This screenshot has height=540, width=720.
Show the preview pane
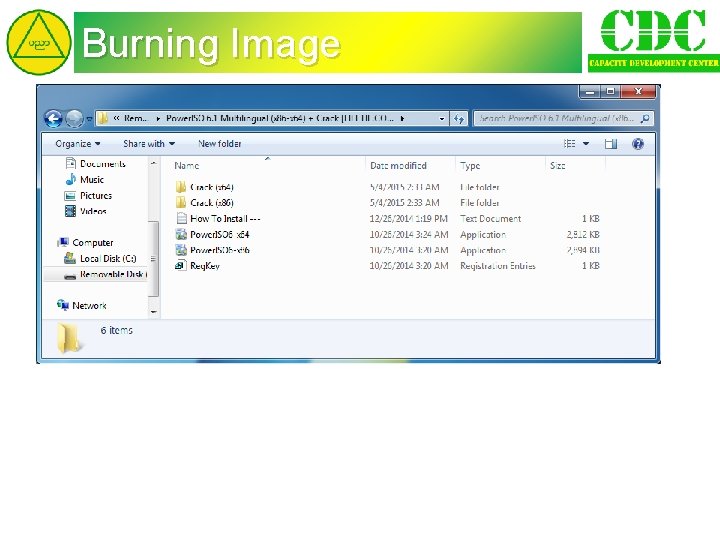(x=611, y=144)
